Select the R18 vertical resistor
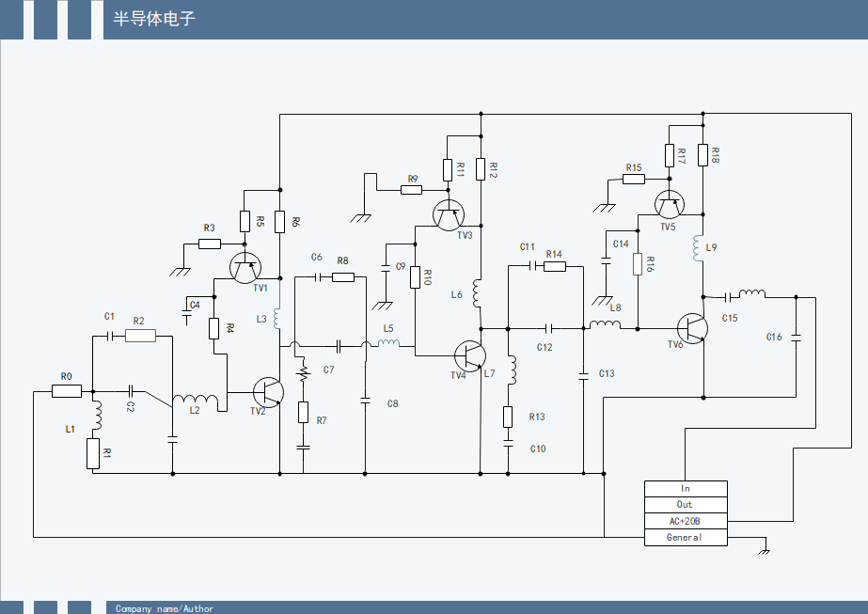Image resolution: width=868 pixels, height=614 pixels. click(x=703, y=155)
